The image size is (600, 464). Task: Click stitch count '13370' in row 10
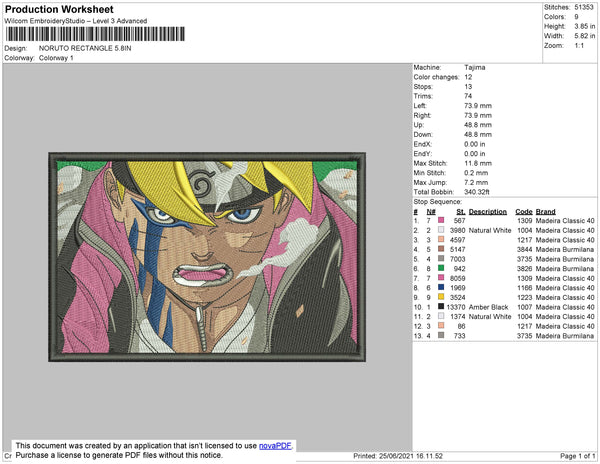click(x=456, y=307)
